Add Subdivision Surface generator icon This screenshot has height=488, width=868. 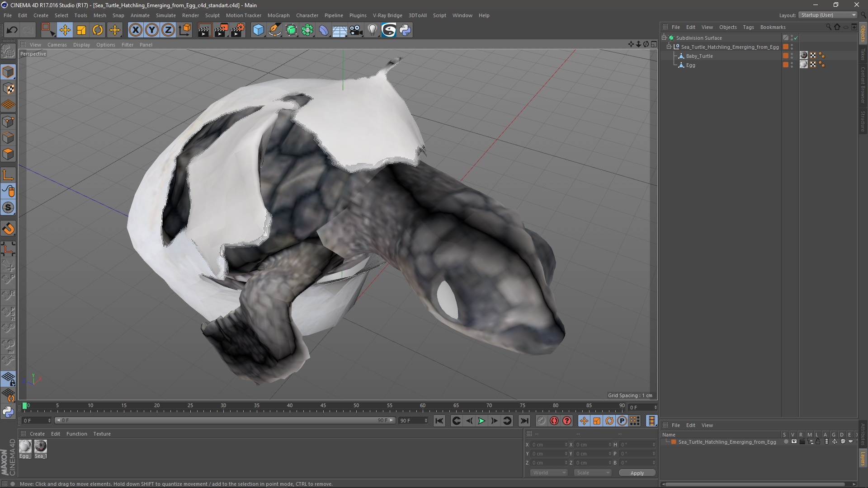tap(291, 30)
